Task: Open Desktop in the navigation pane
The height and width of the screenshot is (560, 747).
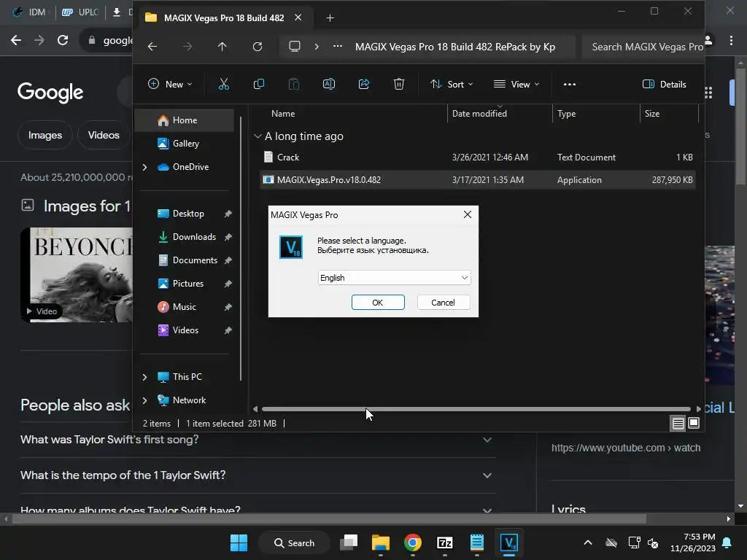Action: point(188,214)
